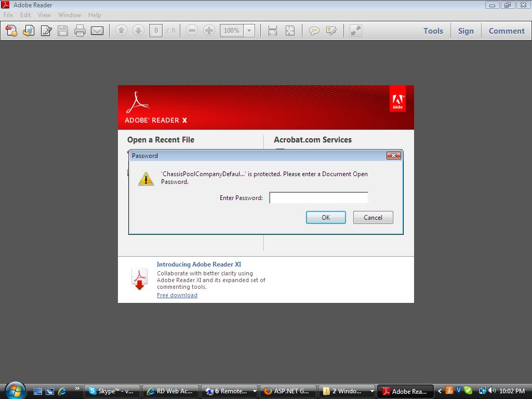The image size is (532, 399).
Task: Click the red Adobe Reader download icon
Action: (139, 279)
